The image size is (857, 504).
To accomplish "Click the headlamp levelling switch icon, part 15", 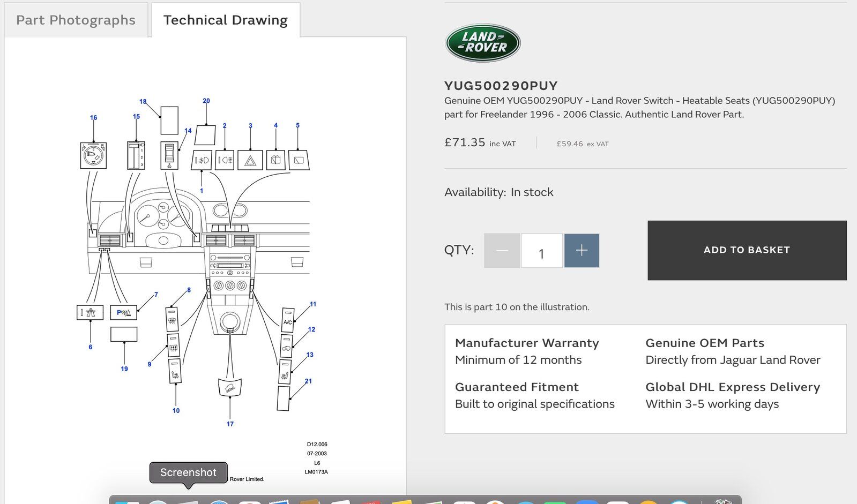I will tap(136, 155).
